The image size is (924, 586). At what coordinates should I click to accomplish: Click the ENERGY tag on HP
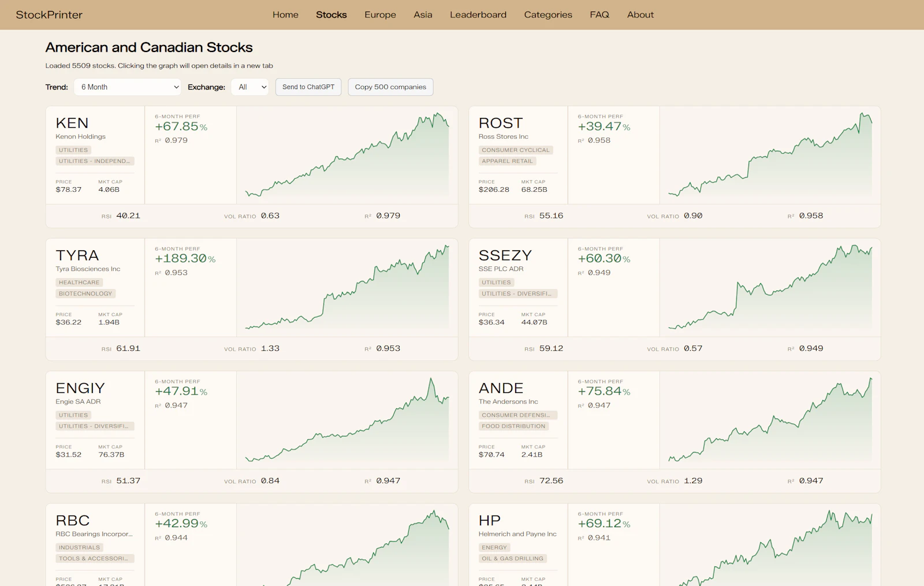coord(494,547)
